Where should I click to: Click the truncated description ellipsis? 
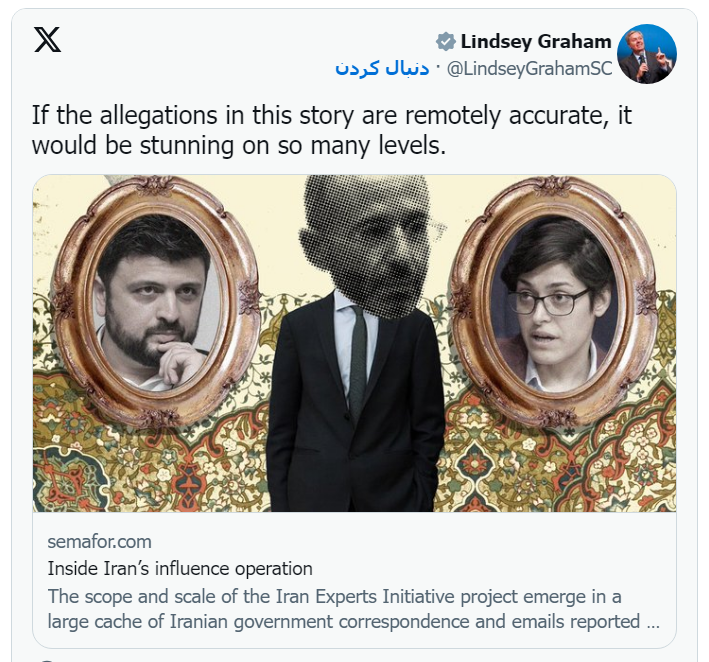click(653, 622)
